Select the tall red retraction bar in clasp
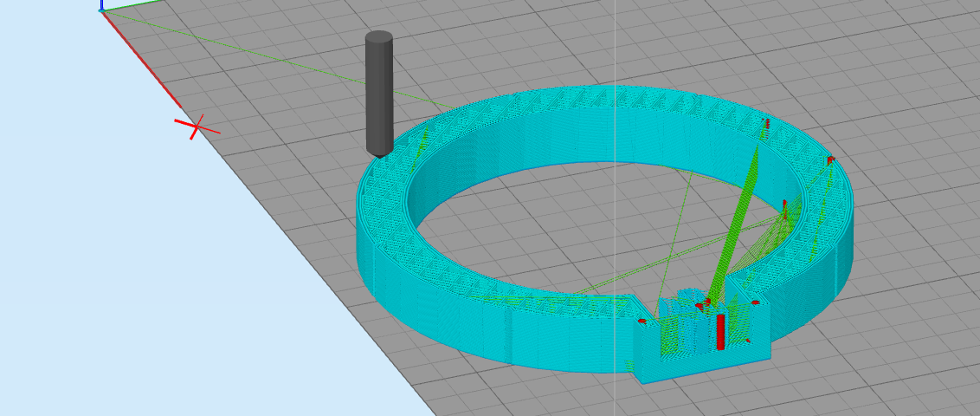980x416 pixels. 720,332
